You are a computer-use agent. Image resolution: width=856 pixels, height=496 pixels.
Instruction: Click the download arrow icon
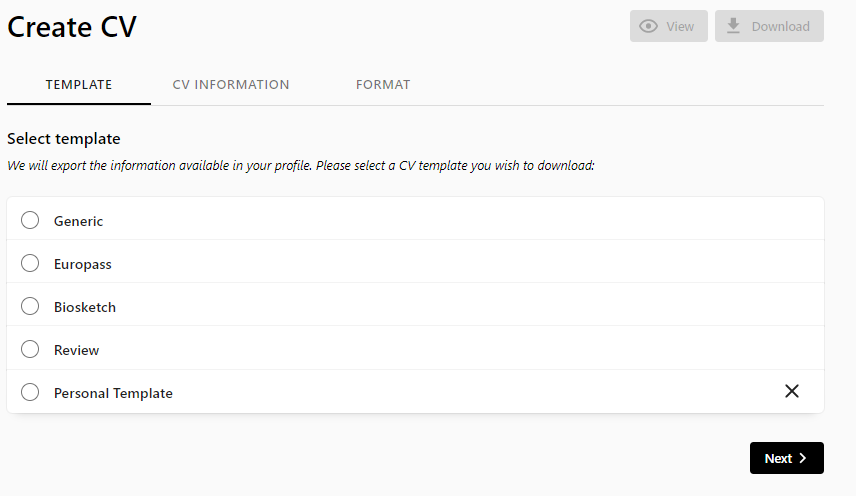pyautogui.click(x=733, y=26)
